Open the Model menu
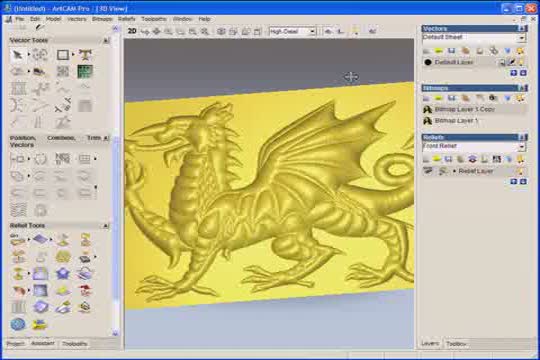Image resolution: width=540 pixels, height=360 pixels. (x=53, y=19)
